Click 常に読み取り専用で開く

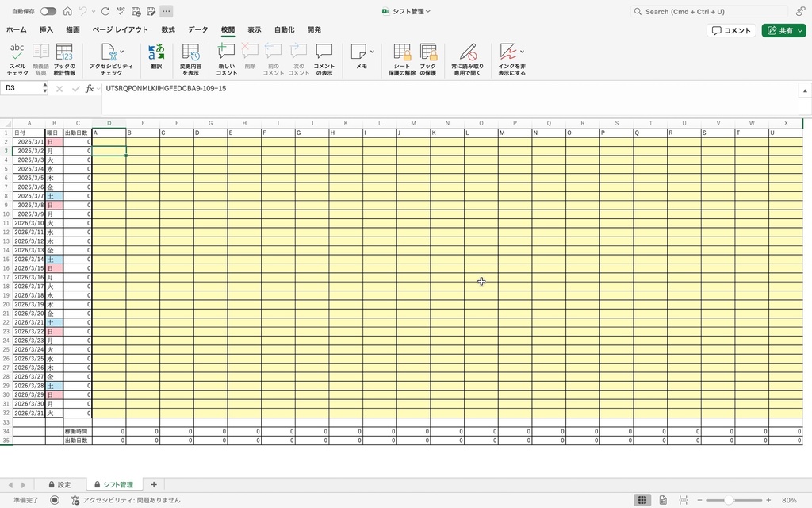467,59
